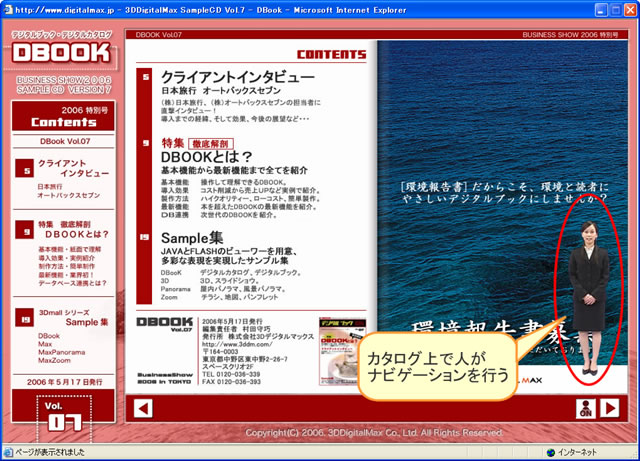The image size is (640, 461).
Task: Select Max under Sample集 in sidebar
Action: [x=45, y=344]
